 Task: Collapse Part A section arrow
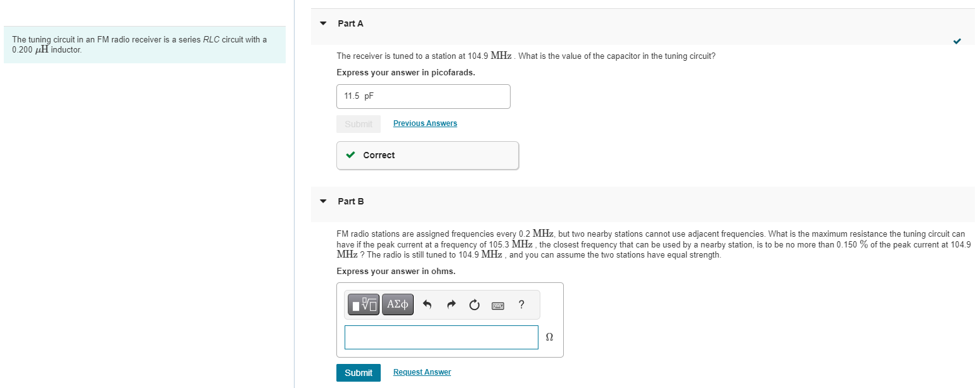[x=323, y=23]
